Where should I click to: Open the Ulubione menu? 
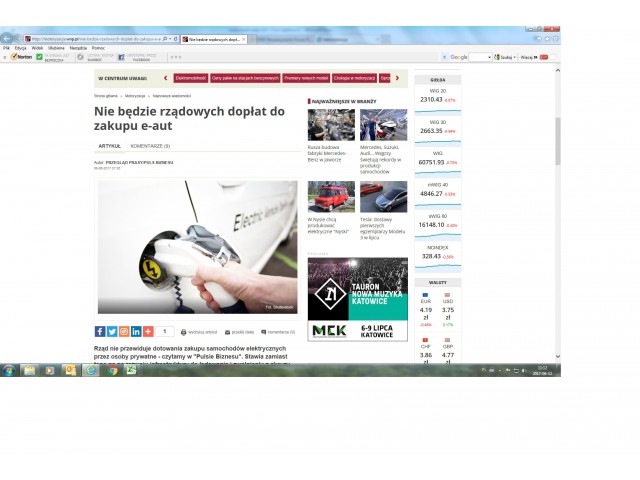pos(56,47)
